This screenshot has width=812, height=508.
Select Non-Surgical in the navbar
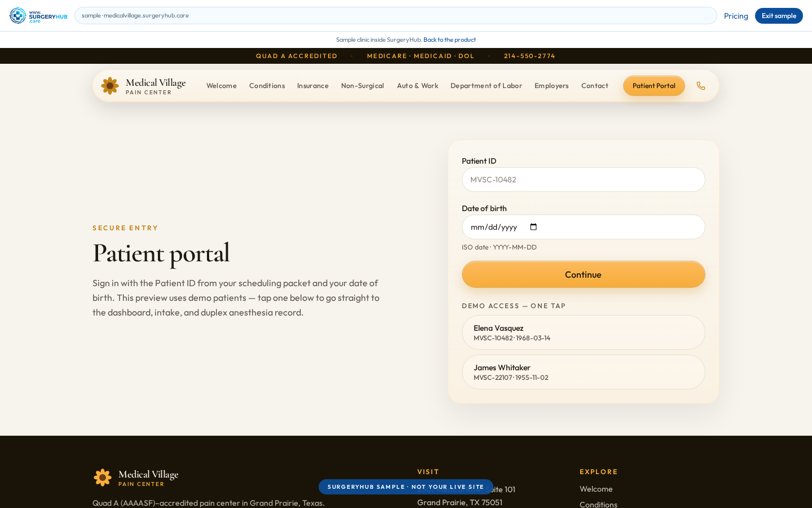tap(363, 86)
